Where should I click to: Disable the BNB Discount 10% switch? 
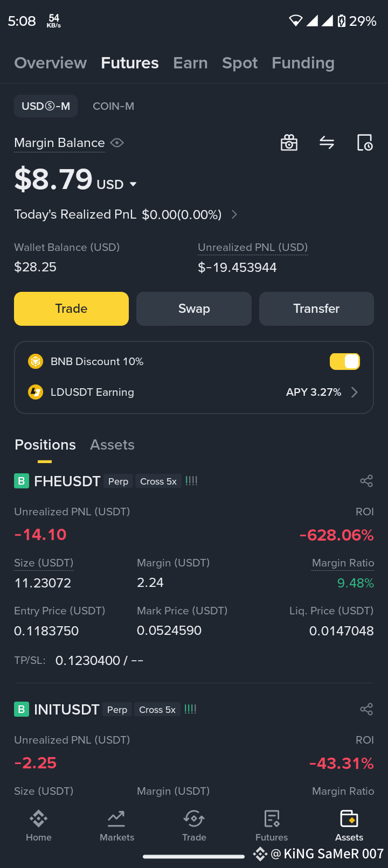tap(345, 361)
